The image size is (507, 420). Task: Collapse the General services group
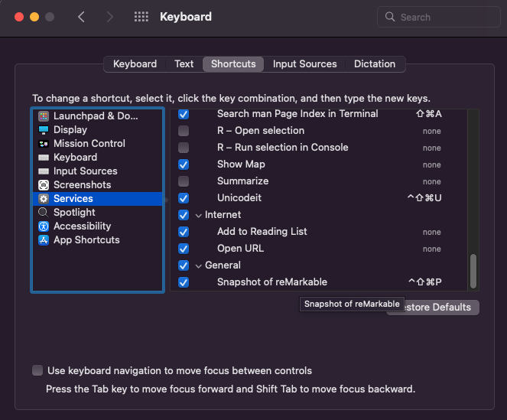tap(199, 266)
